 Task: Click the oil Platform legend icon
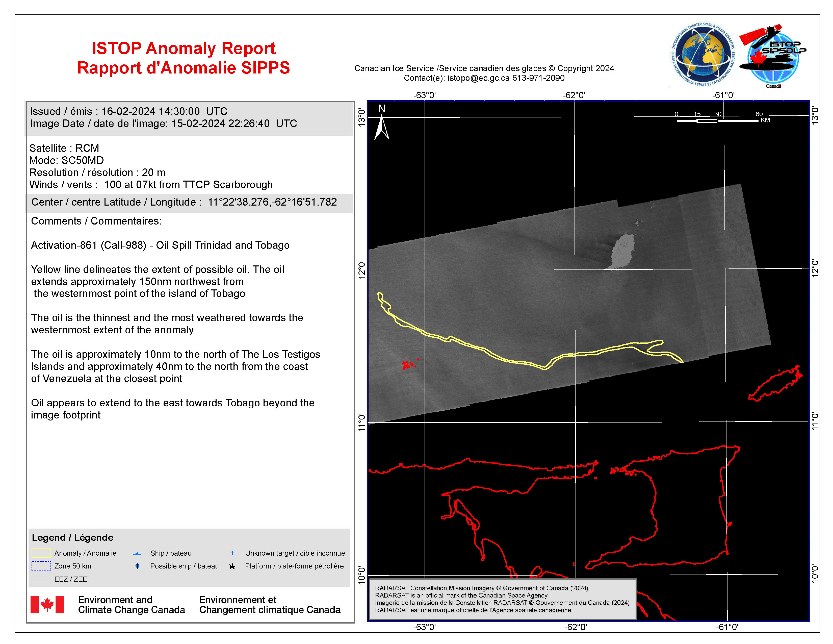[x=232, y=566]
